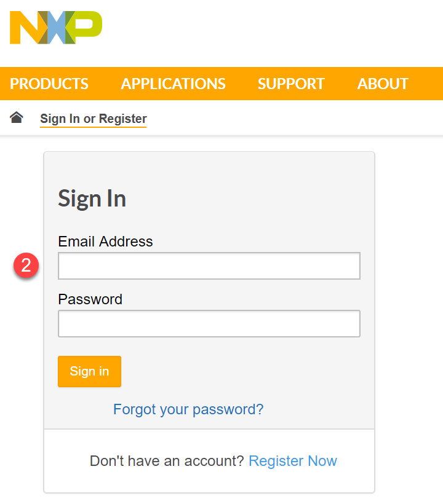Image resolution: width=443 pixels, height=504 pixels.
Task: Click the blank gray area beside Sign in button
Action: click(x=246, y=371)
